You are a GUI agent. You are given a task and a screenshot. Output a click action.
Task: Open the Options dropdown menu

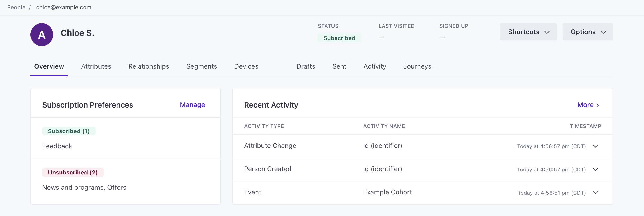(588, 32)
